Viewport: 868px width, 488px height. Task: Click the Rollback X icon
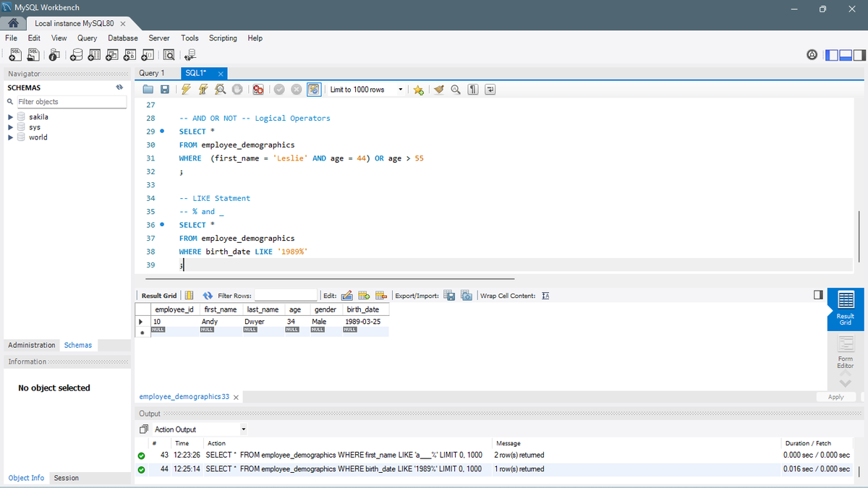(x=296, y=90)
